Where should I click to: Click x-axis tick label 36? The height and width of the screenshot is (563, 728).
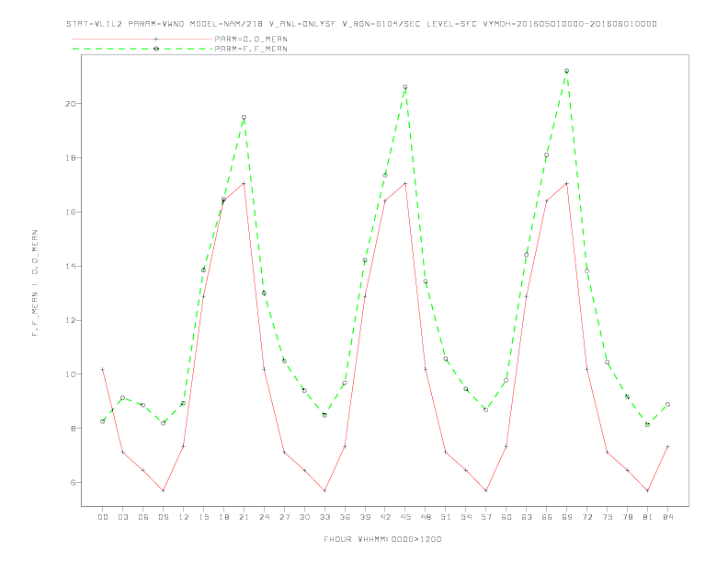[345, 517]
